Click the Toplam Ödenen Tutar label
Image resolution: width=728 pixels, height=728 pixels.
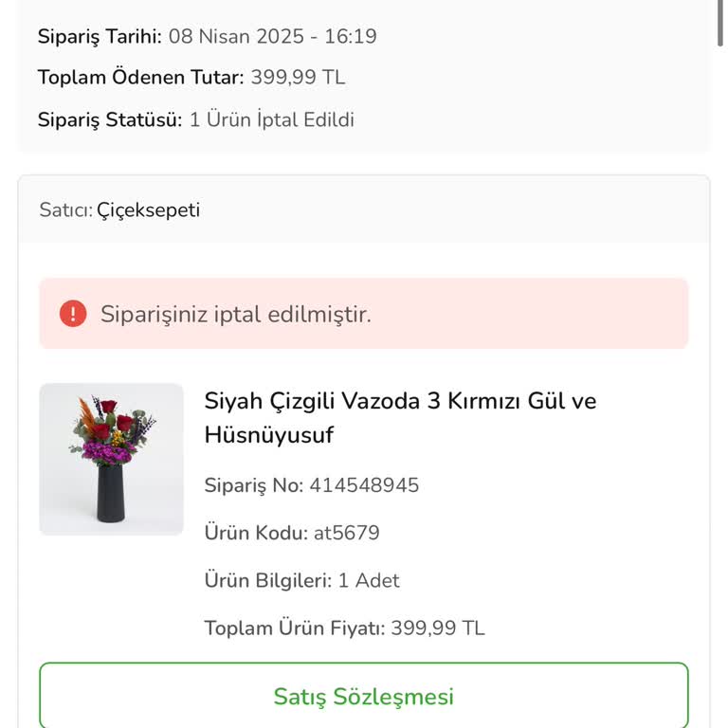click(x=141, y=78)
